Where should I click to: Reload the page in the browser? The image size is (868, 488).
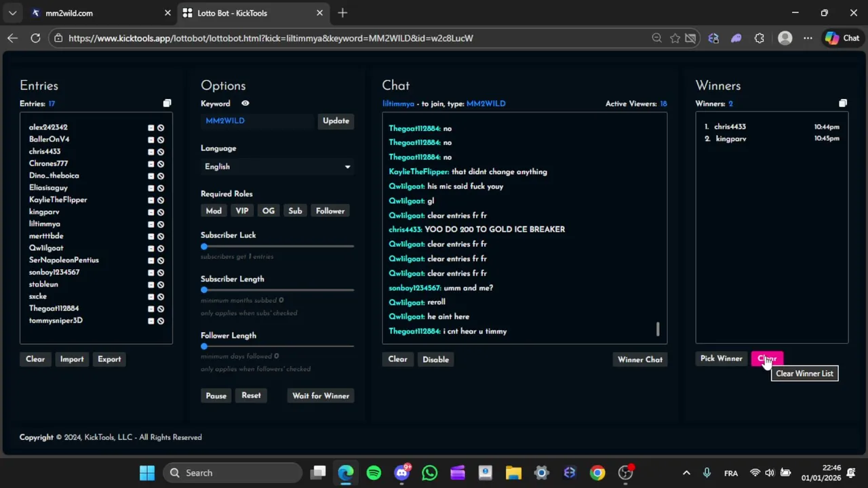pos(35,38)
